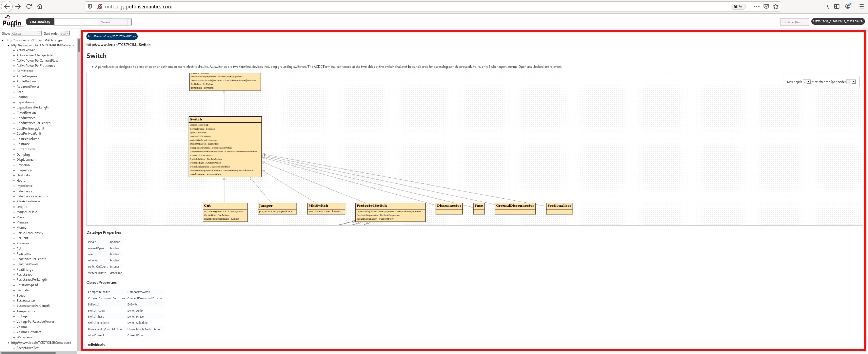Open page actions three-dot menu
Screen dimensions: 868x354
[756, 6]
